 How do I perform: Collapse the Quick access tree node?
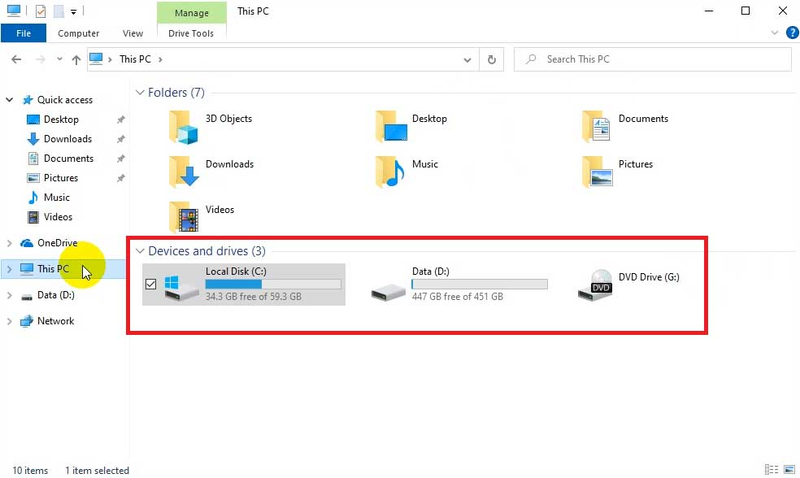click(x=9, y=100)
